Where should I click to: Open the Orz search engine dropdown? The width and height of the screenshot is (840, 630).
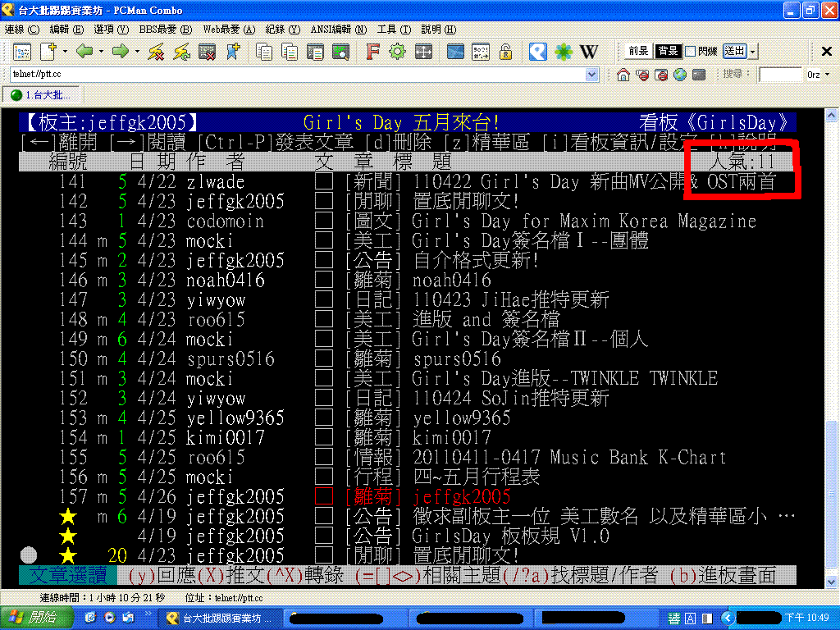click(x=827, y=75)
